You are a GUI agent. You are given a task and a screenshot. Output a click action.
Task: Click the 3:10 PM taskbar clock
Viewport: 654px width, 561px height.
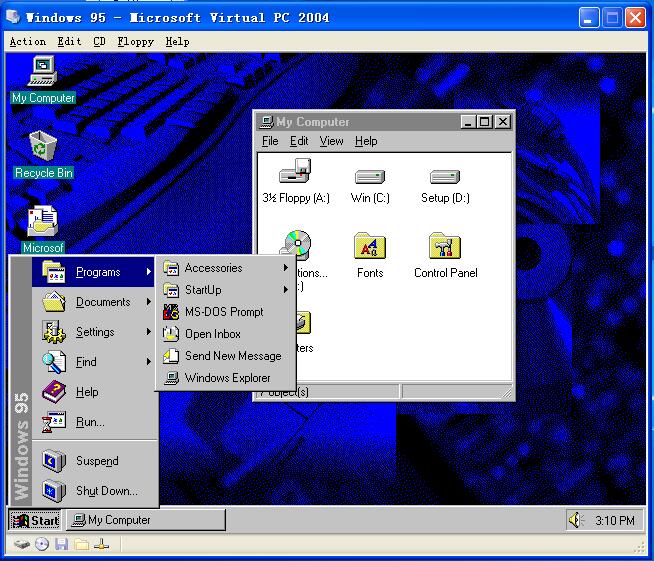pos(614,521)
